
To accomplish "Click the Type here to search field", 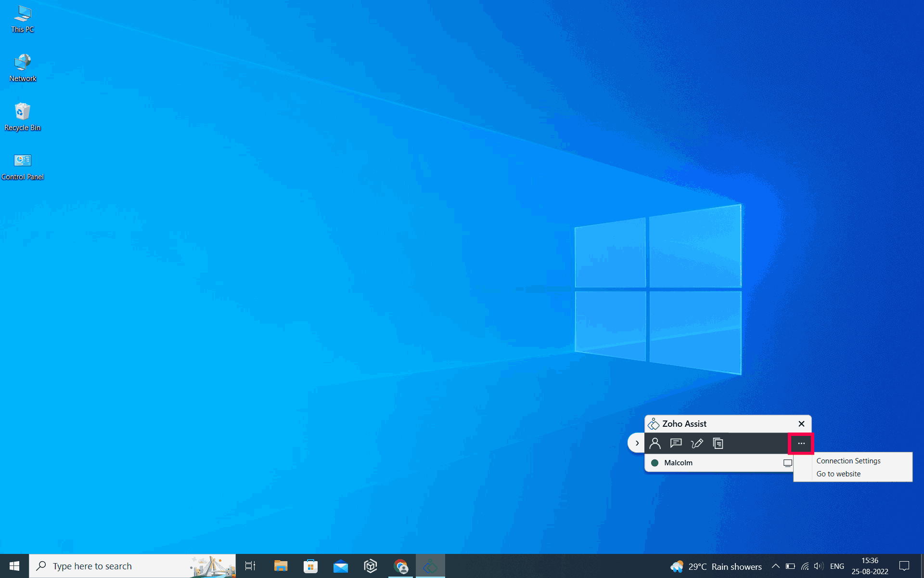I will coord(120,566).
